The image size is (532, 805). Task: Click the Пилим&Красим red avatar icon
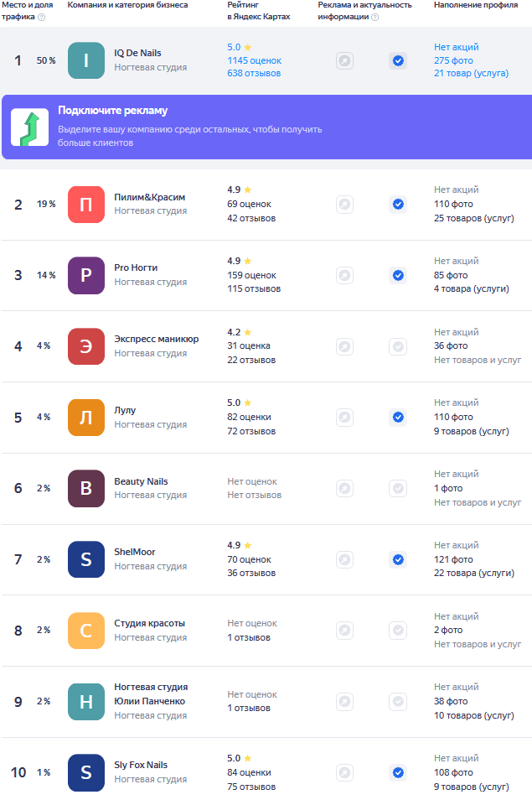click(86, 205)
